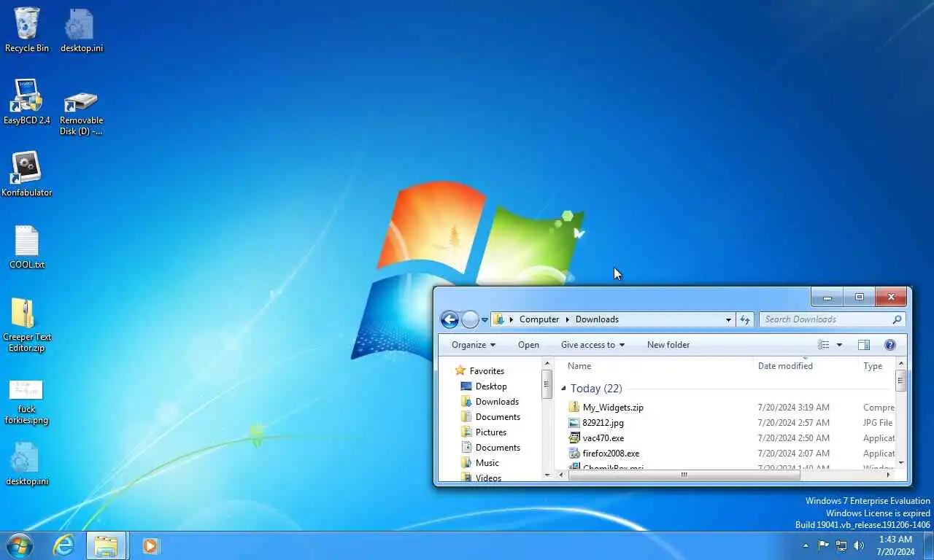Image resolution: width=934 pixels, height=560 pixels.
Task: Click the Show desktop strip
Action: pos(928,545)
